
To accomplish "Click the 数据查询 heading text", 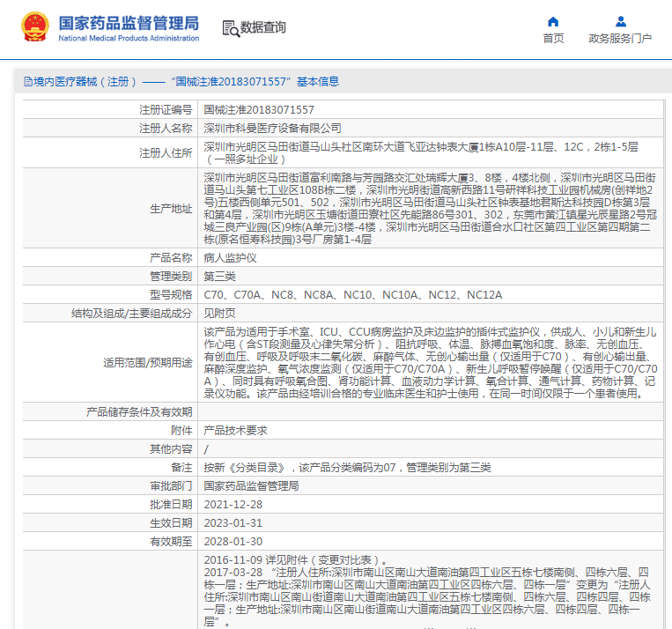I will tap(262, 27).
